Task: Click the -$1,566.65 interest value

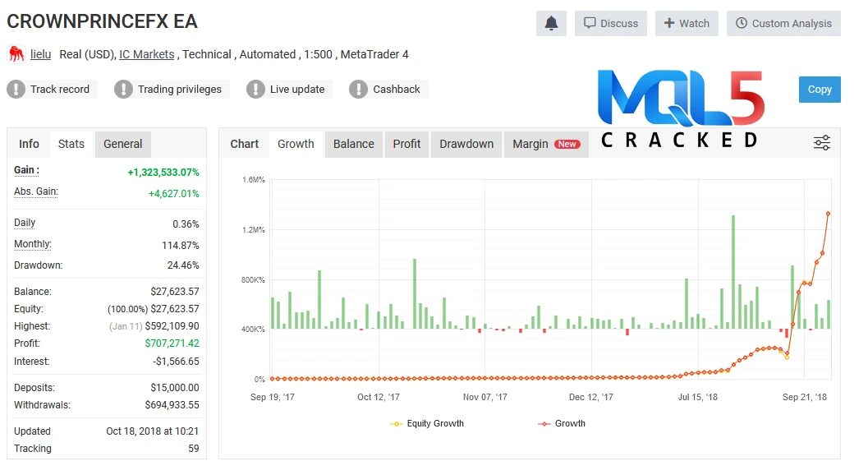Action: pos(176,362)
